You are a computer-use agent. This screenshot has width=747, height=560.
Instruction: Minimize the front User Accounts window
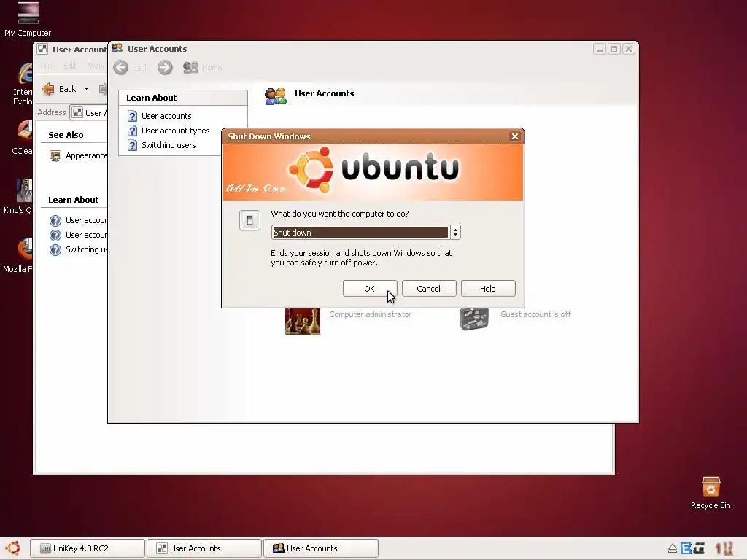[600, 49]
